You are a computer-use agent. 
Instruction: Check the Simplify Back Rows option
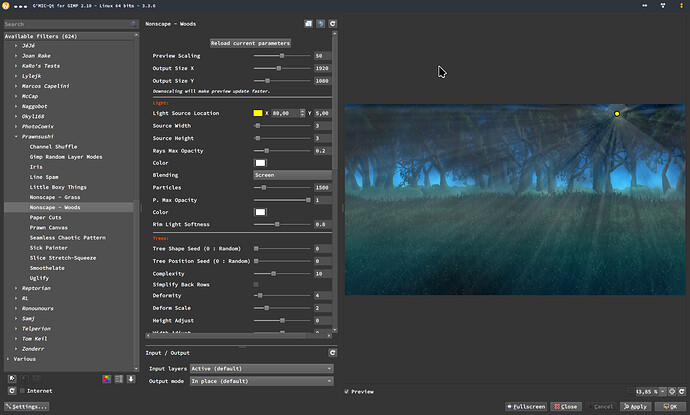[256, 285]
